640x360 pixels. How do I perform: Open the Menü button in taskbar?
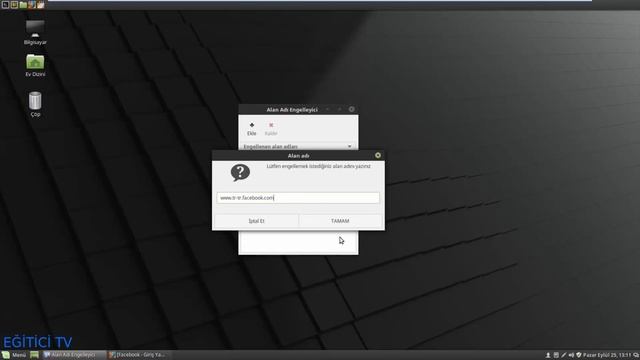(14, 355)
